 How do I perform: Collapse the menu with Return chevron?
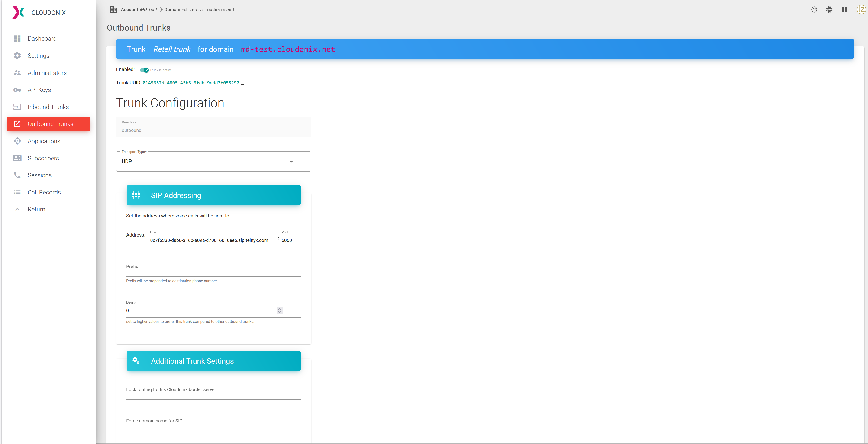click(18, 209)
